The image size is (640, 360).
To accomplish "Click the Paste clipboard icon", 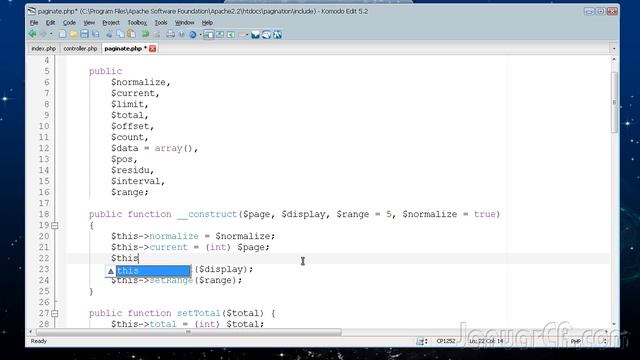I will tap(131, 35).
